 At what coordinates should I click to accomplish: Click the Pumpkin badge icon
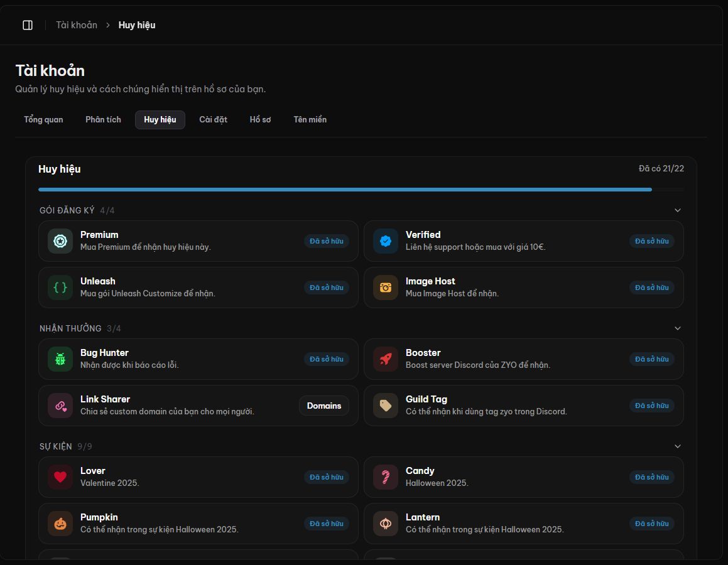pyautogui.click(x=60, y=523)
